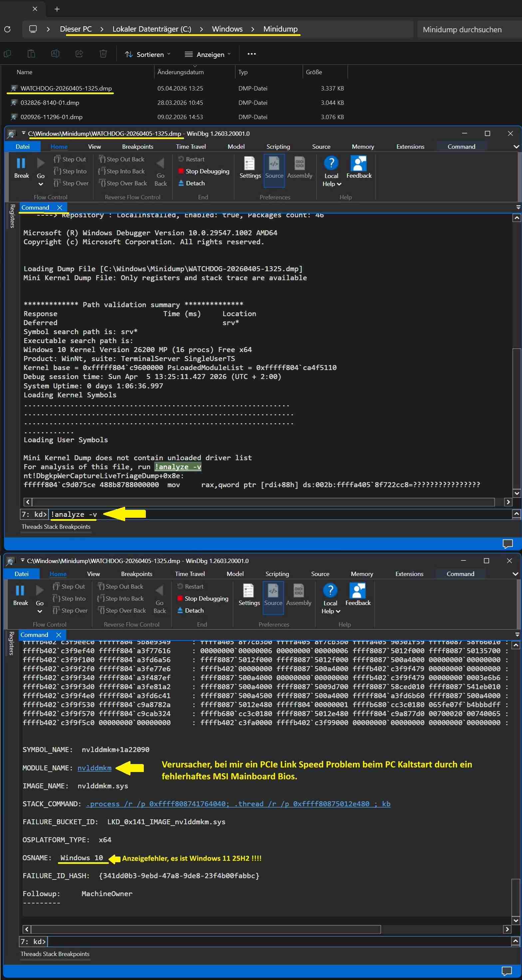
Task: Click Windows breadcrumb in Explorer address bar
Action: pyautogui.click(x=227, y=29)
